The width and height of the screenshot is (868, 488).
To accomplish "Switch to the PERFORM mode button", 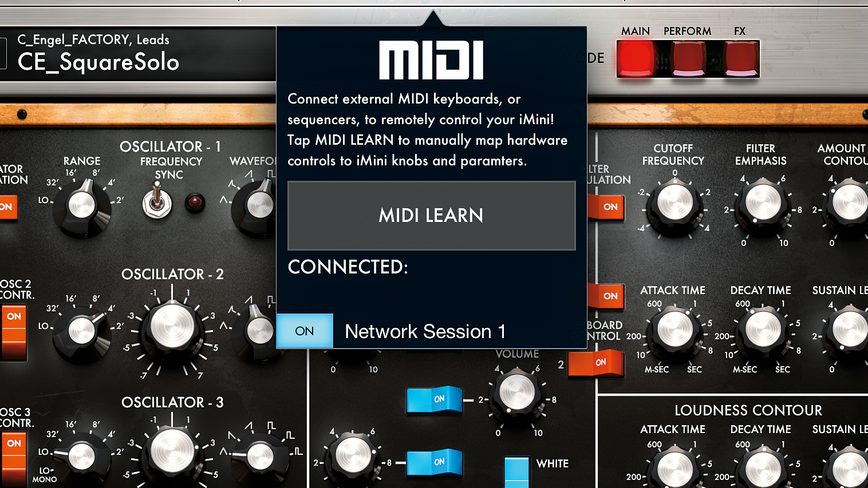I will (688, 58).
